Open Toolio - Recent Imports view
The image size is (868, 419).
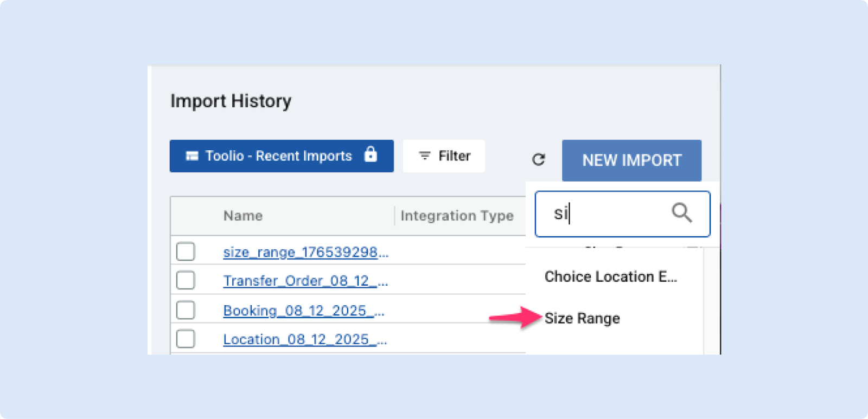(x=282, y=156)
